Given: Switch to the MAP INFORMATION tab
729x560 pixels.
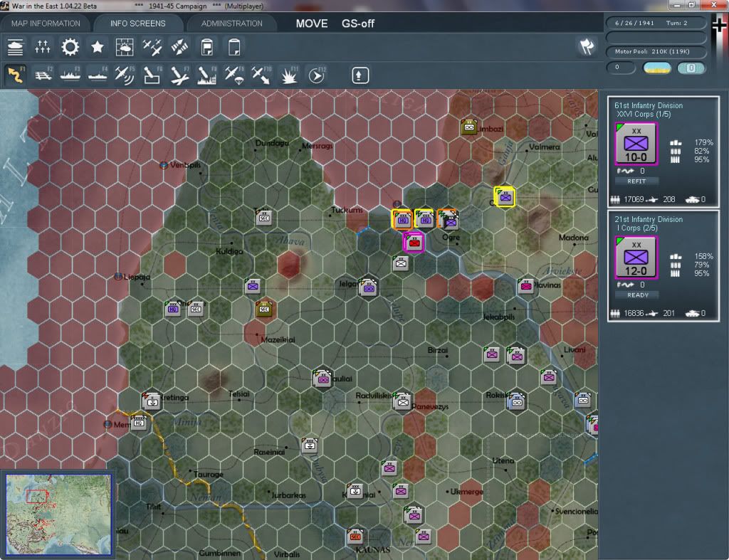Looking at the screenshot, I should pos(46,23).
